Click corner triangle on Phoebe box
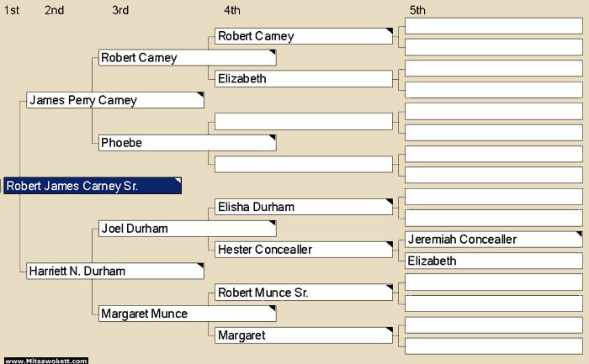Viewport: 589px width, 364px height. coord(273,137)
